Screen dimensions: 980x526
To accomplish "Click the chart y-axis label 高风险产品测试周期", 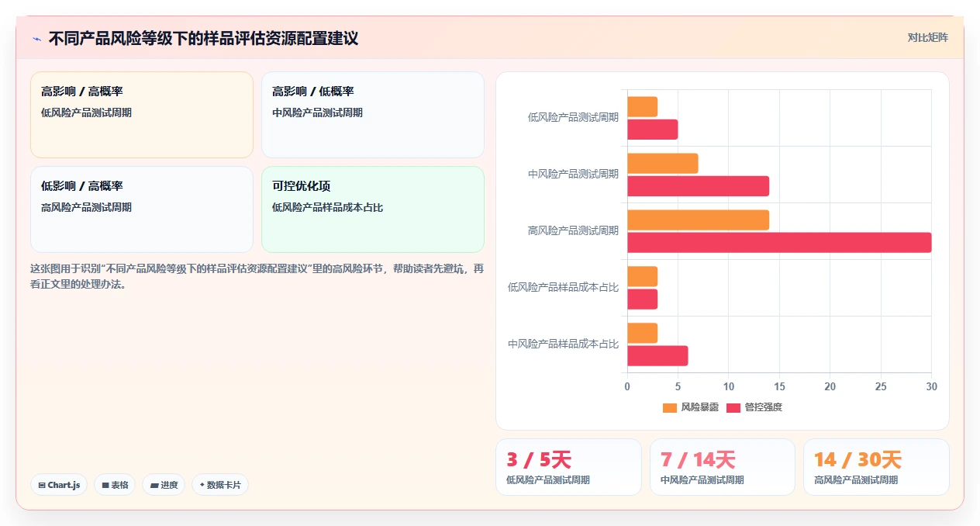I will tap(573, 231).
